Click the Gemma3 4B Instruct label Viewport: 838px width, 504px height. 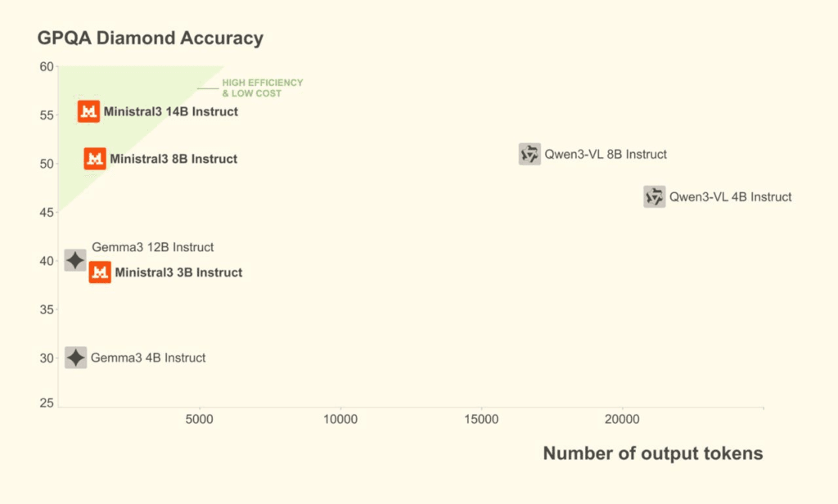coord(148,358)
